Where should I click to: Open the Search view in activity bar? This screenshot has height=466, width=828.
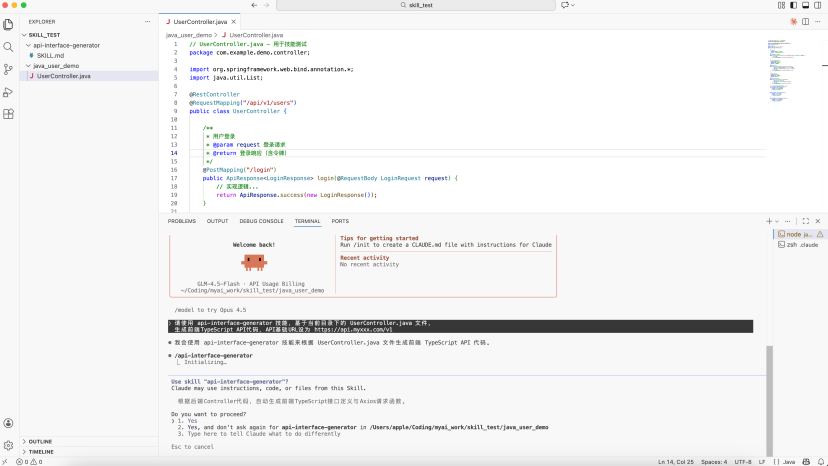8,46
